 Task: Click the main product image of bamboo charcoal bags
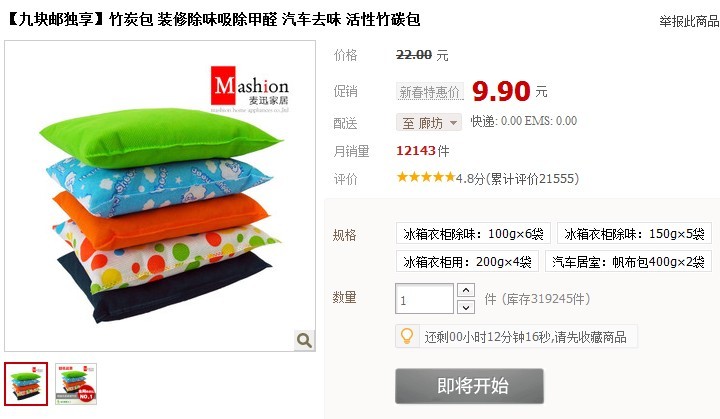tap(160, 196)
